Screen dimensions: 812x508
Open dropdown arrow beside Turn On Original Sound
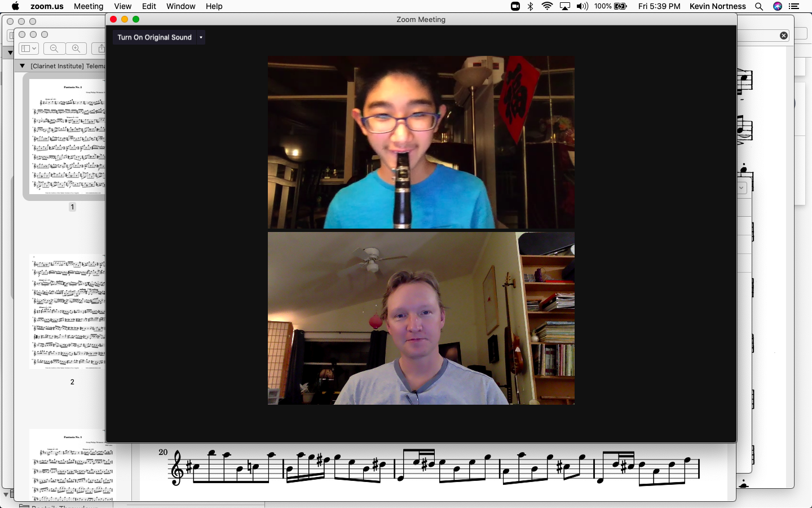pyautogui.click(x=201, y=37)
